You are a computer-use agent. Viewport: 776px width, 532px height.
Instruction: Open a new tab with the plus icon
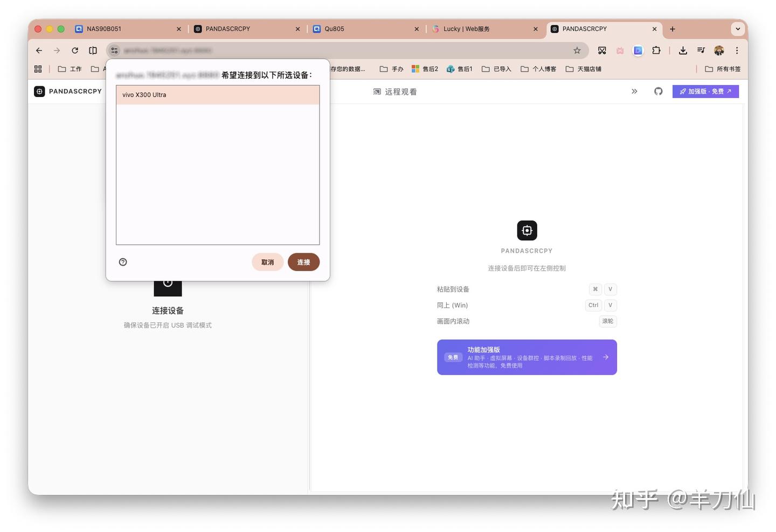click(673, 29)
